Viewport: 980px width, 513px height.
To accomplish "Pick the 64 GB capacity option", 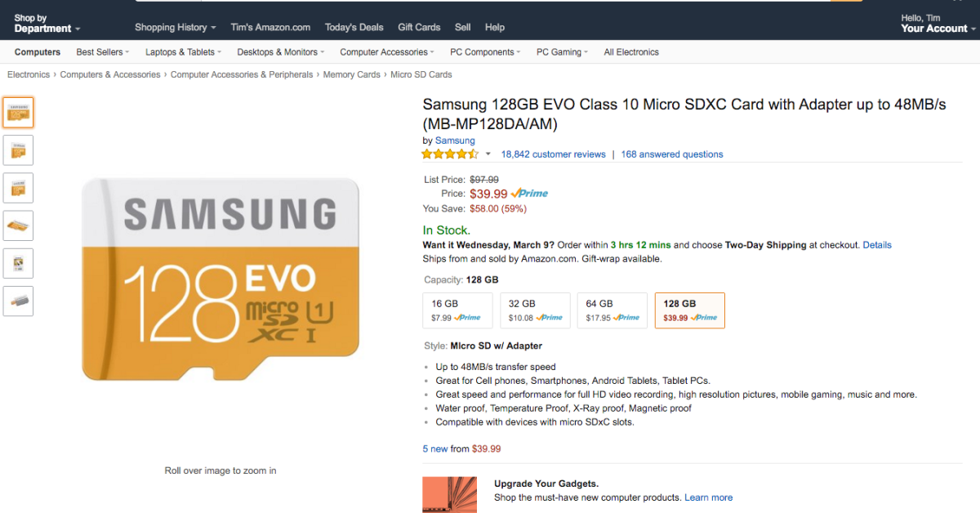I will click(x=612, y=310).
